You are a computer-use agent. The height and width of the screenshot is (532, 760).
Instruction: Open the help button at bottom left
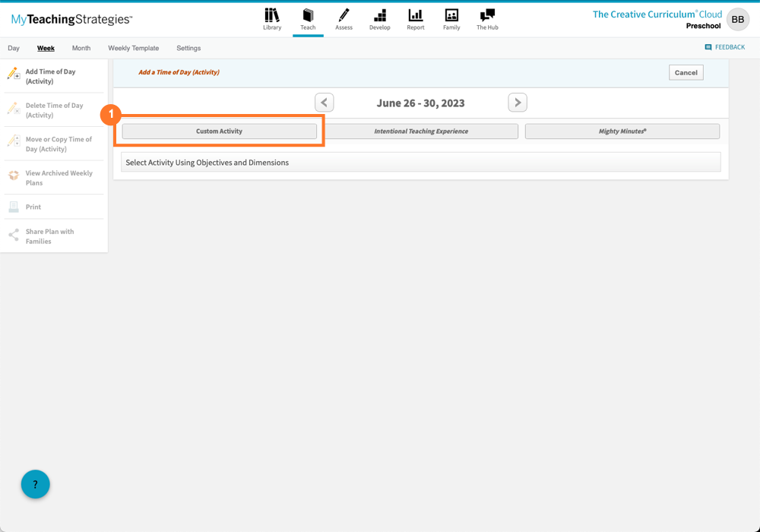(x=35, y=484)
